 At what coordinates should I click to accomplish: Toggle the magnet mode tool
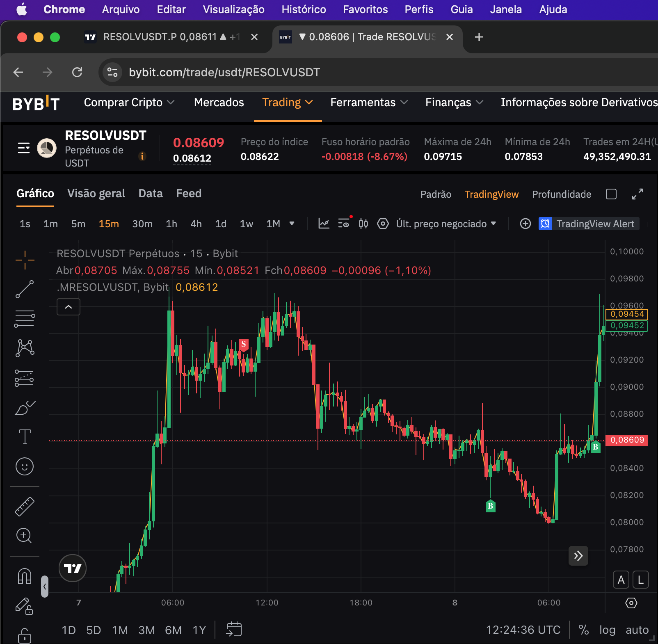coord(25,576)
